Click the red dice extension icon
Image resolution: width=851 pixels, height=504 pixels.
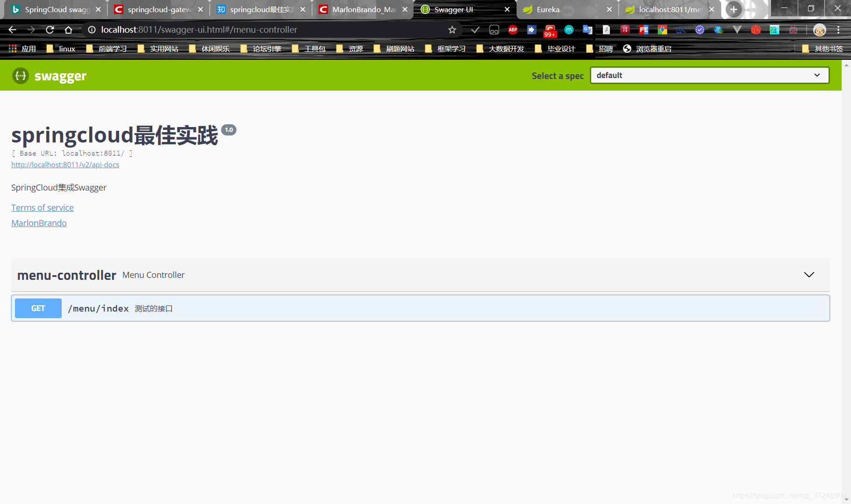click(x=756, y=30)
